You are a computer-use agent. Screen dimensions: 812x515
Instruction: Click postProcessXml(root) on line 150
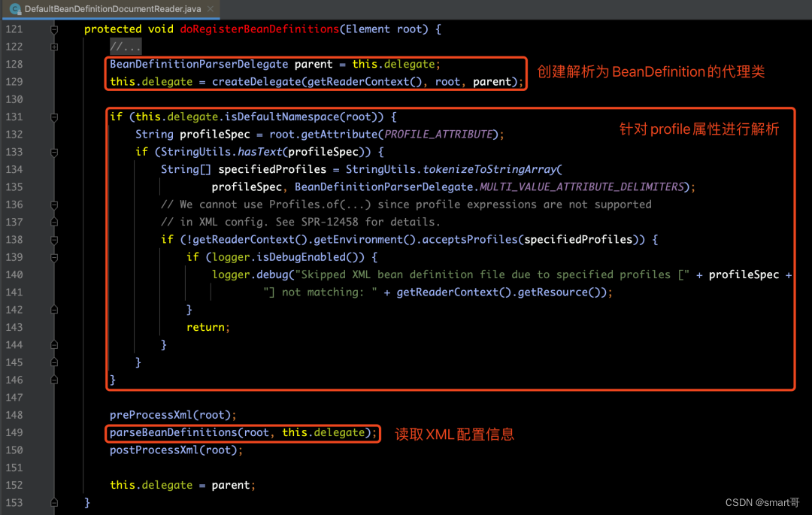click(173, 450)
